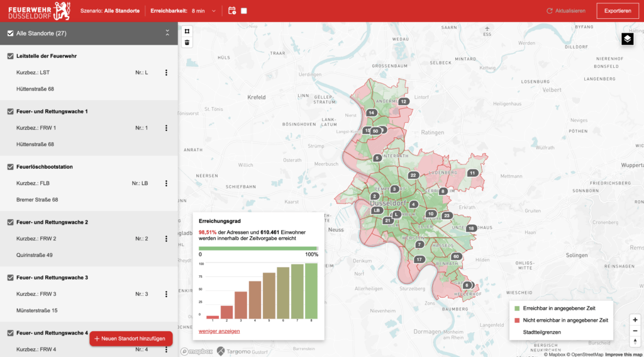
Task: Uncheck Feuer- und Rettungswache 2 checkbox
Action: [11, 222]
